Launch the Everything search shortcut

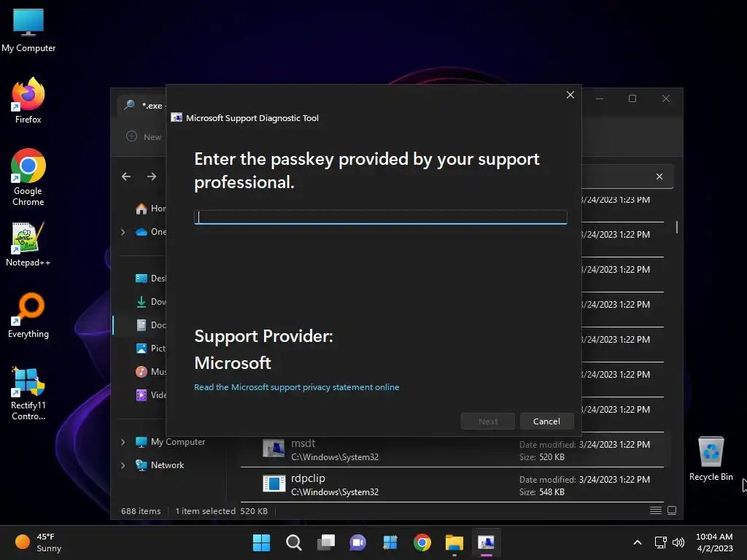(28, 315)
